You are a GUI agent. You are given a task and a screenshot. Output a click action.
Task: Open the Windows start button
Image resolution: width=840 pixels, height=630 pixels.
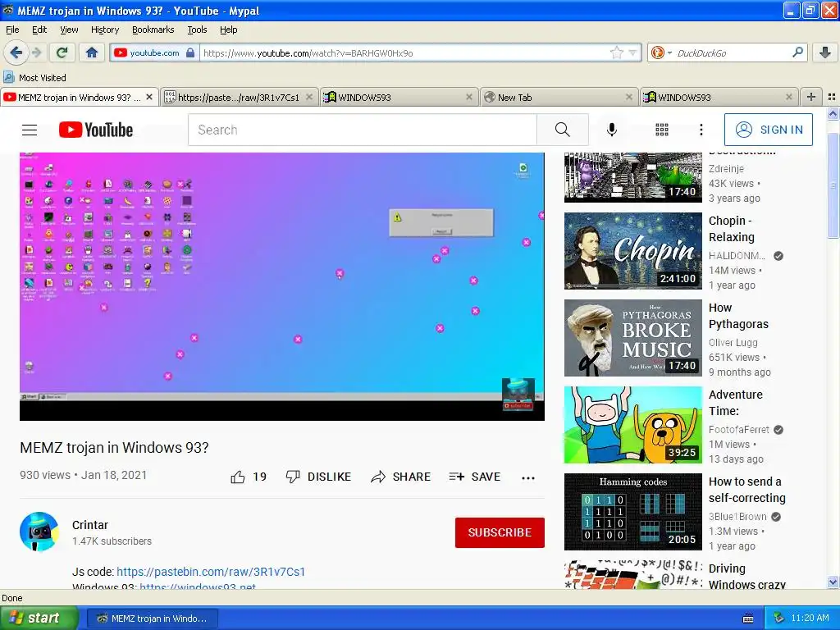coord(39,619)
